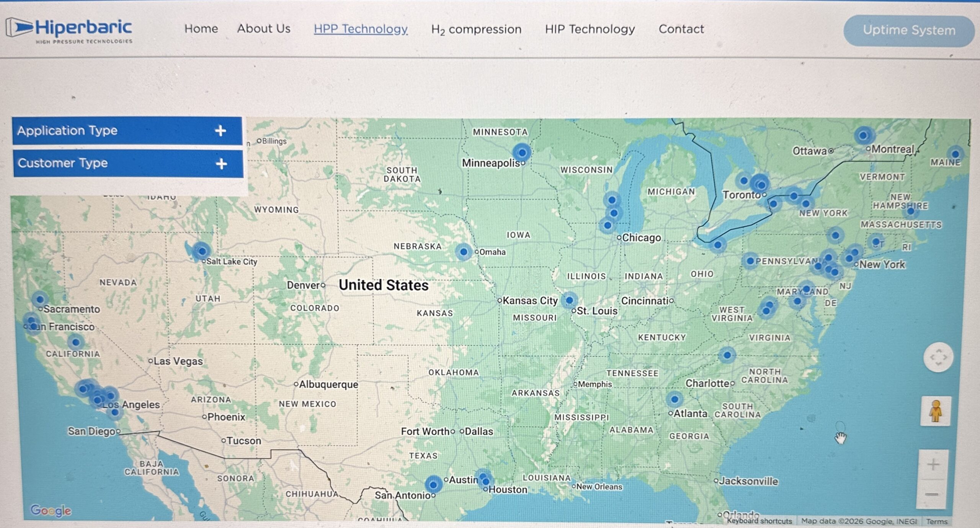Select the map marker near Atlanta
This screenshot has width=980, height=528.
tap(675, 399)
